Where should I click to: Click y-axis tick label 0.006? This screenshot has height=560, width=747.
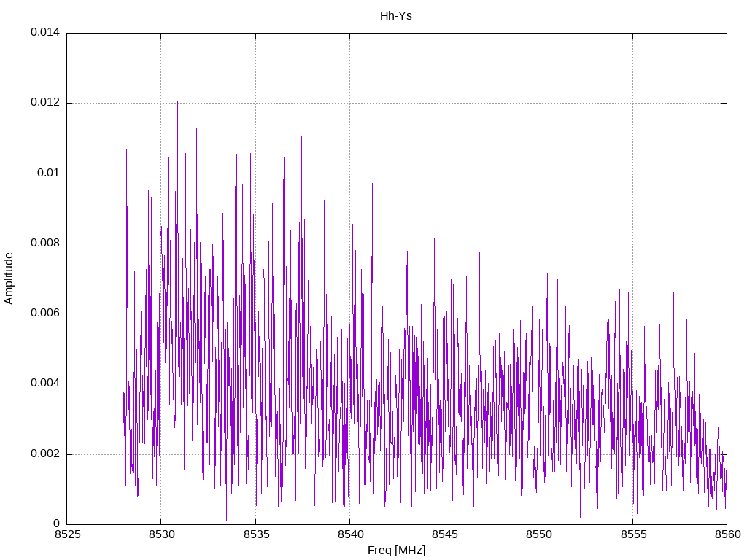pyautogui.click(x=45, y=313)
